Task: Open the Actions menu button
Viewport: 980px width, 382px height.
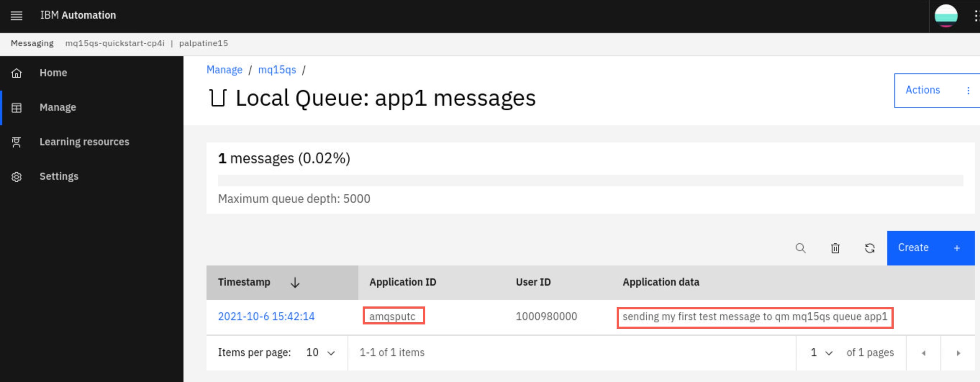Action: pyautogui.click(x=936, y=91)
